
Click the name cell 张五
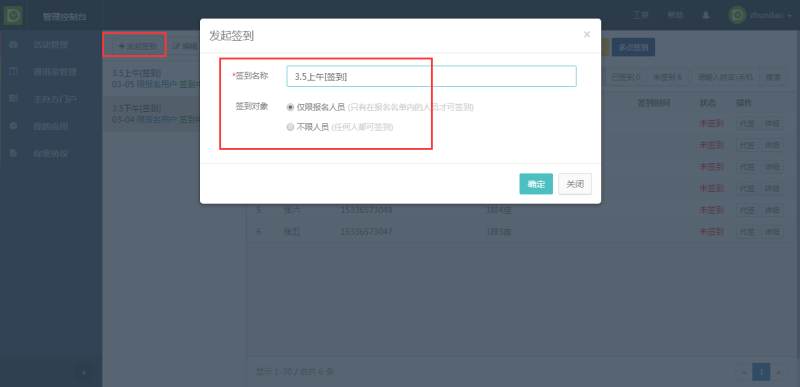tap(291, 232)
